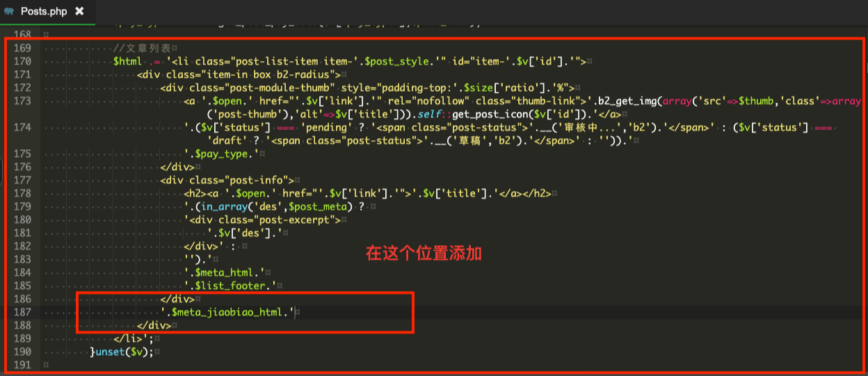Viewport: 868px width, 376px height.
Task: Click line number 174 in gutter
Action: (22, 127)
